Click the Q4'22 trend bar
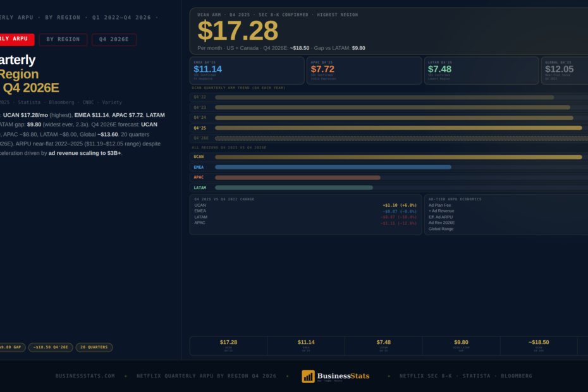 384,97
